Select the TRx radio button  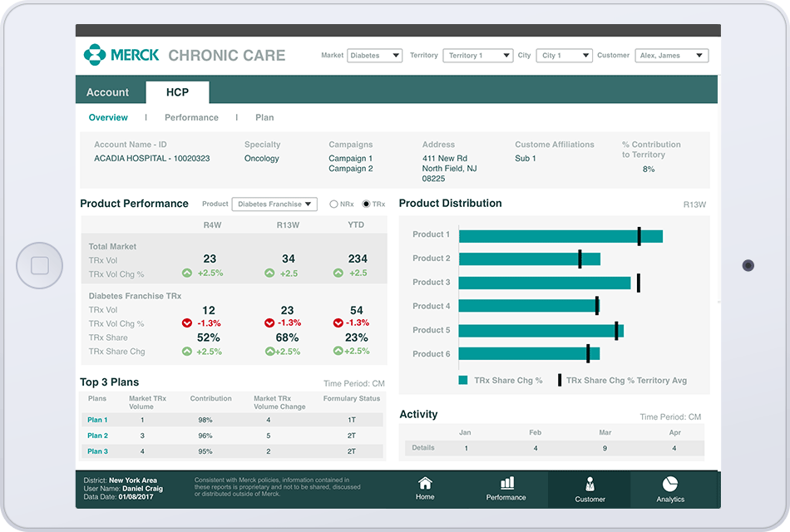[x=368, y=204]
